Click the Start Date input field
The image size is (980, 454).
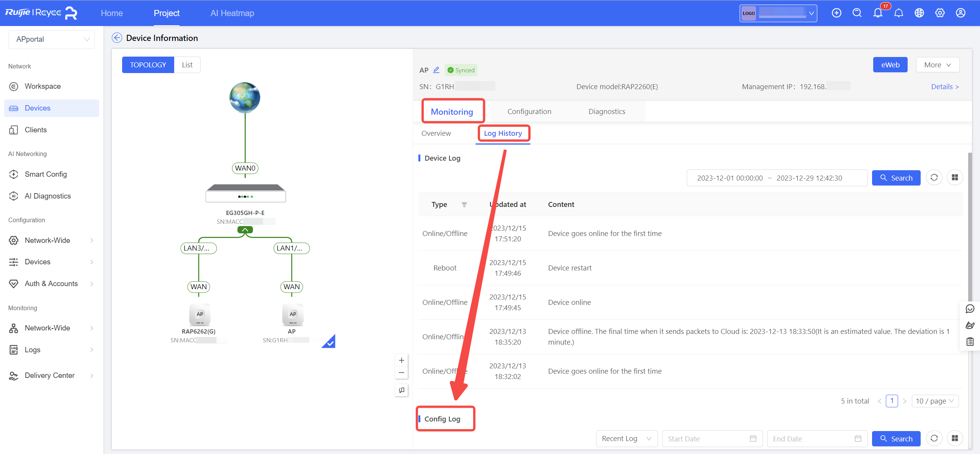click(707, 439)
